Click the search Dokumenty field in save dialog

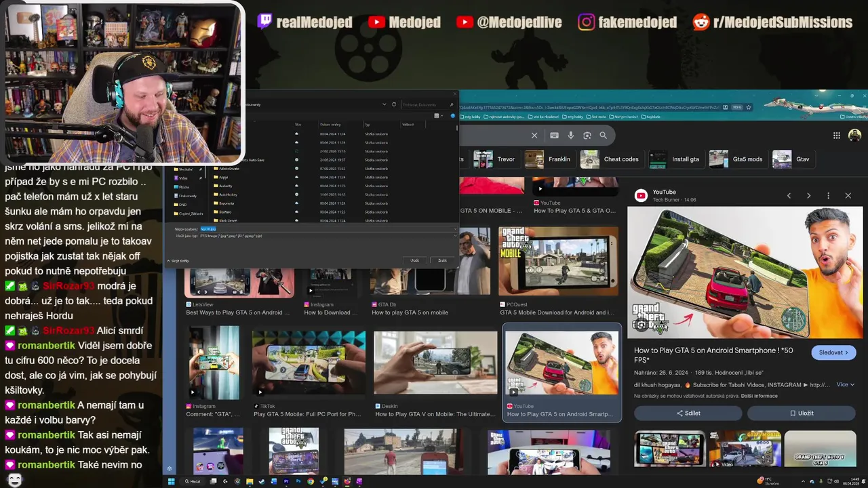click(x=427, y=104)
